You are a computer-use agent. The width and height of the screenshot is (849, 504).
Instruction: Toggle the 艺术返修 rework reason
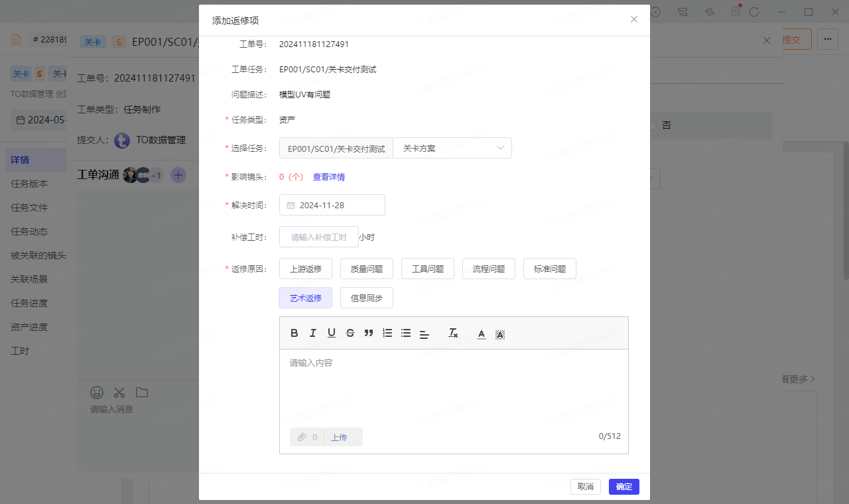pos(306,298)
